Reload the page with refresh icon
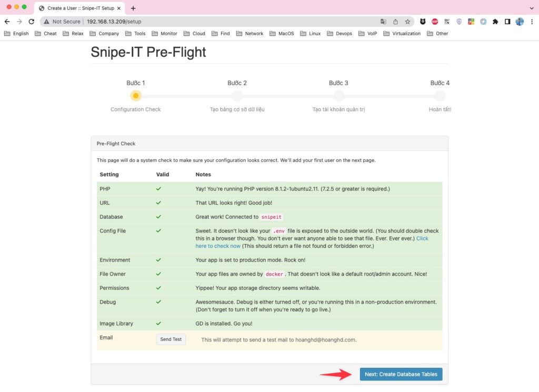This screenshot has height=392, width=539. point(31,22)
